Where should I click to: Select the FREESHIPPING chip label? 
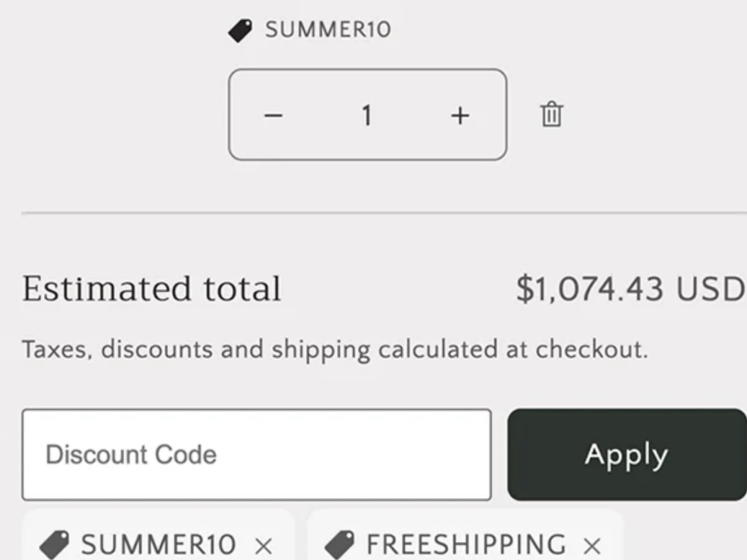466,544
